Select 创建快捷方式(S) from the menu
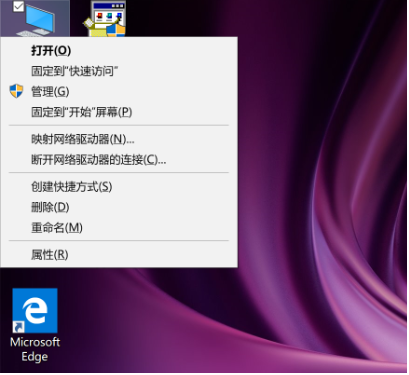 [119, 187]
